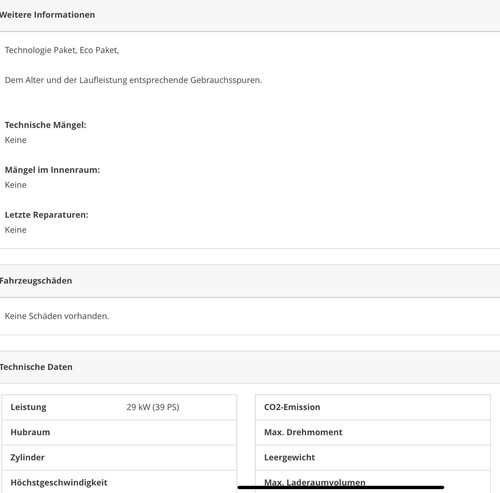Screen dimensions: 500x493
Task: Click the CO2-Emission table row
Action: (x=373, y=407)
